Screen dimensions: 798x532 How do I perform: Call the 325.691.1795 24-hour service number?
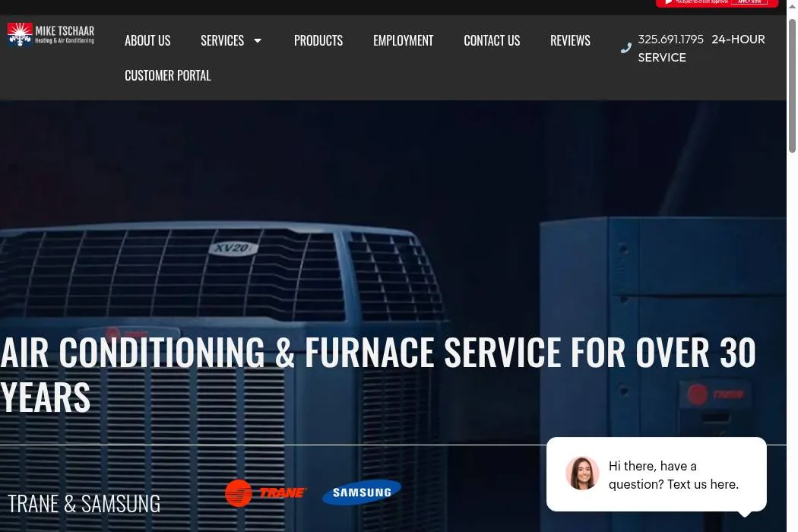click(701, 49)
